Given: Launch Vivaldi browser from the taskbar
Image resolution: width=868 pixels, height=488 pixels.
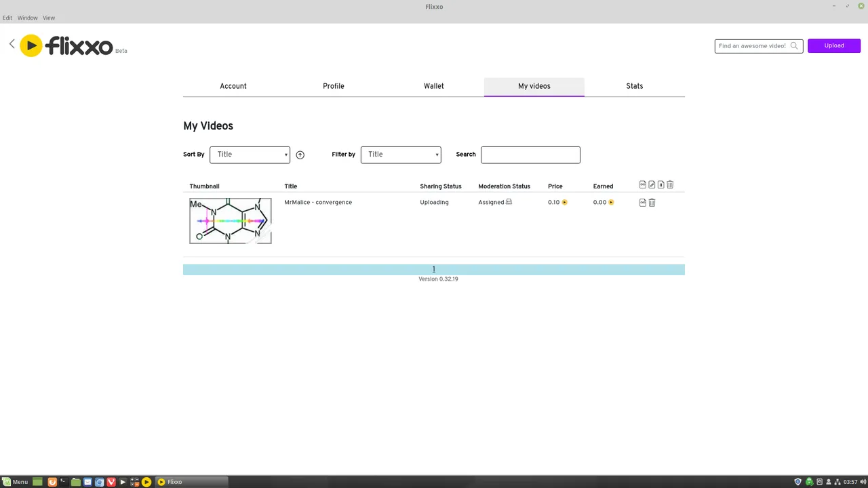Looking at the screenshot, I should pyautogui.click(x=111, y=482).
